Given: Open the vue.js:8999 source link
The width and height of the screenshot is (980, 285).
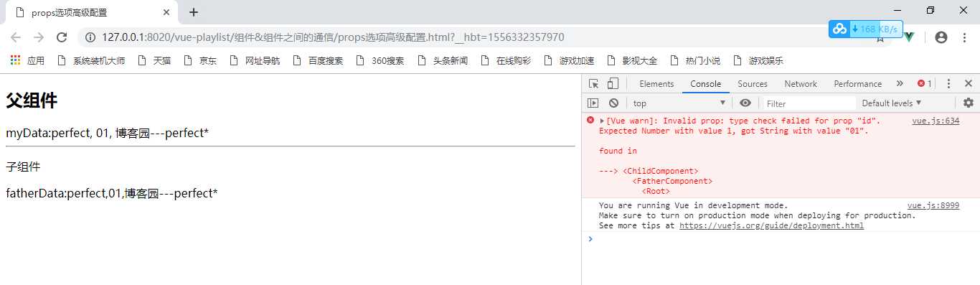Looking at the screenshot, I should [933, 205].
